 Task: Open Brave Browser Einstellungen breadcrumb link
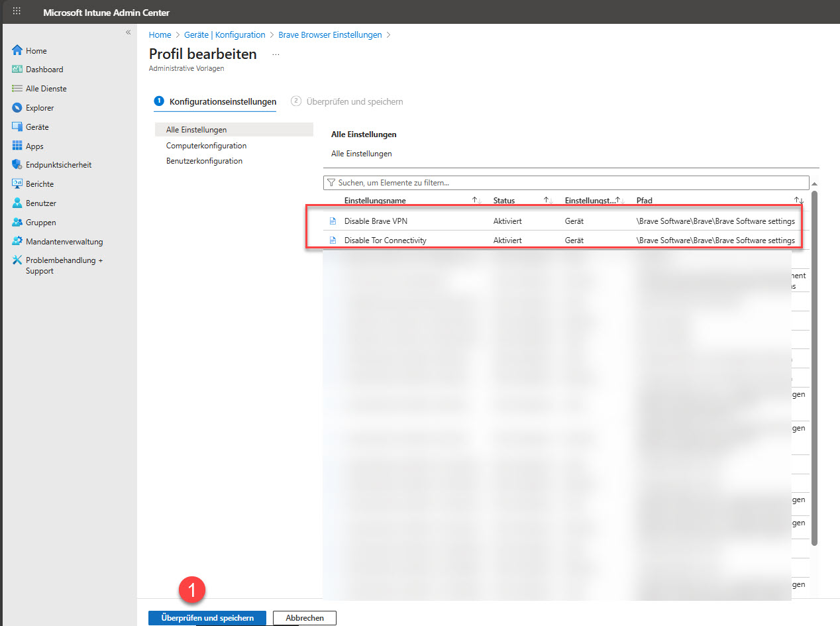tap(330, 35)
